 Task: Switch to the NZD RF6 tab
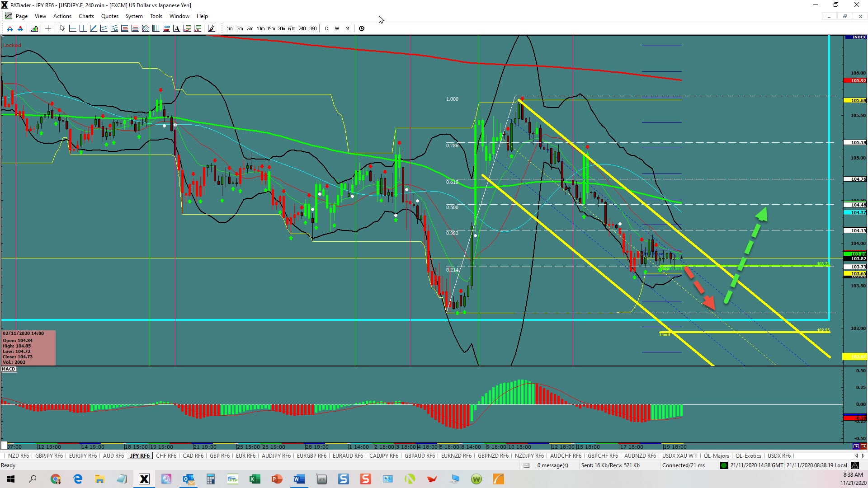pos(19,456)
